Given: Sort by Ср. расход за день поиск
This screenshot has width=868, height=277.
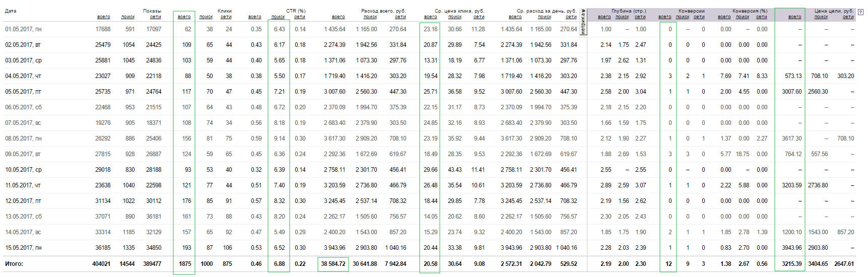Looking at the screenshot, I should tap(545, 17).
